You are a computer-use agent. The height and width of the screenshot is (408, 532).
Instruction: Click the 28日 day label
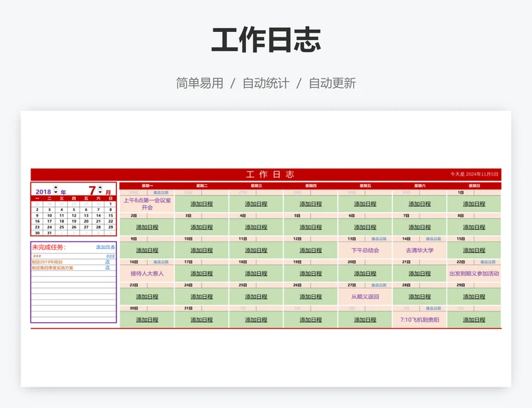[x=406, y=285]
